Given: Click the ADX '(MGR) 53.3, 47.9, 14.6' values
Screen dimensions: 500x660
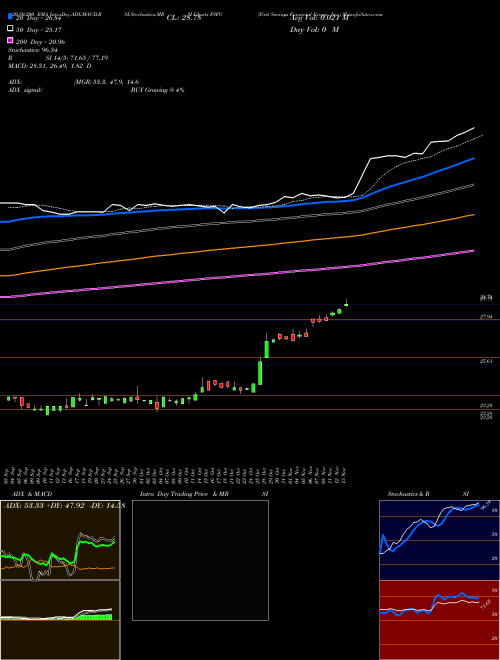Looking at the screenshot, I should [106, 82].
